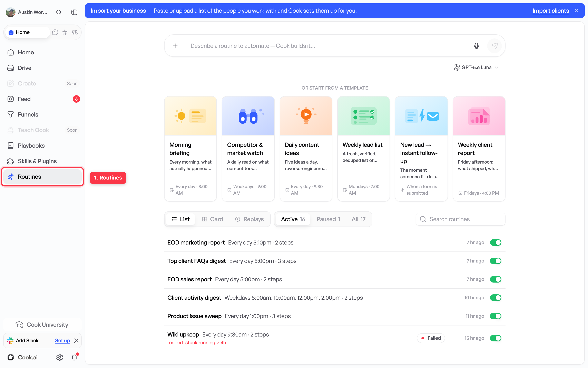588x368 pixels.
Task: Click the Import clients link
Action: (551, 11)
